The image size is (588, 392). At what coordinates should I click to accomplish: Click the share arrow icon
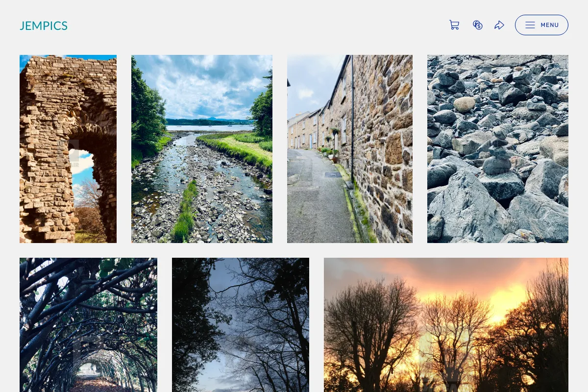(499, 25)
